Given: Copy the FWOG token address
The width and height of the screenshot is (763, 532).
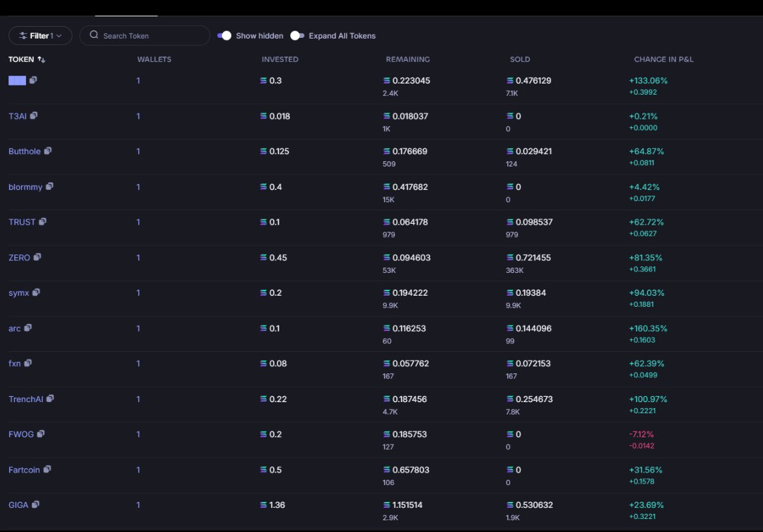Looking at the screenshot, I should pos(41,433).
